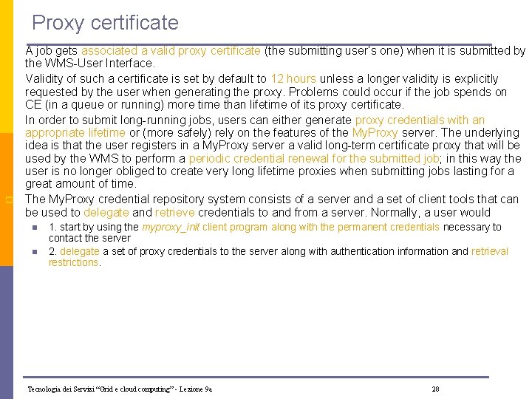Click the highlighted word 'retrieve'

(174, 212)
